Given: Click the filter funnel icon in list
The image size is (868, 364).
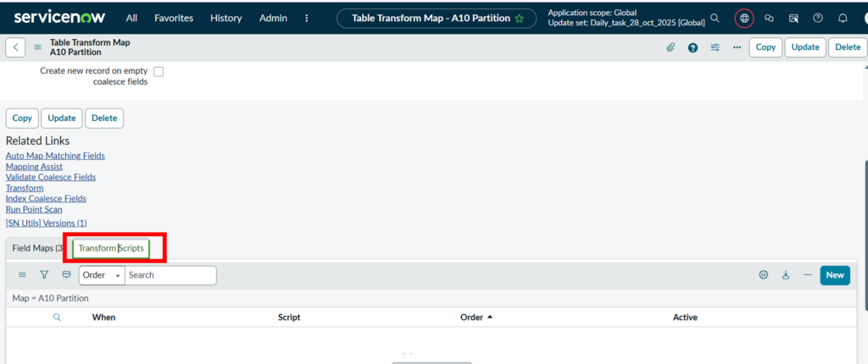Looking at the screenshot, I should [44, 275].
